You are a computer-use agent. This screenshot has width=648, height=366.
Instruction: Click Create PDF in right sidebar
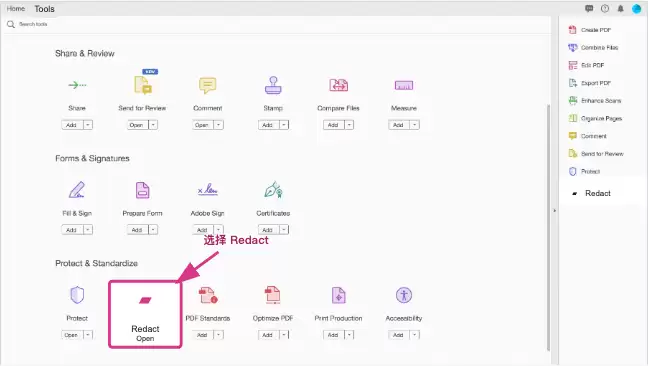pos(590,30)
